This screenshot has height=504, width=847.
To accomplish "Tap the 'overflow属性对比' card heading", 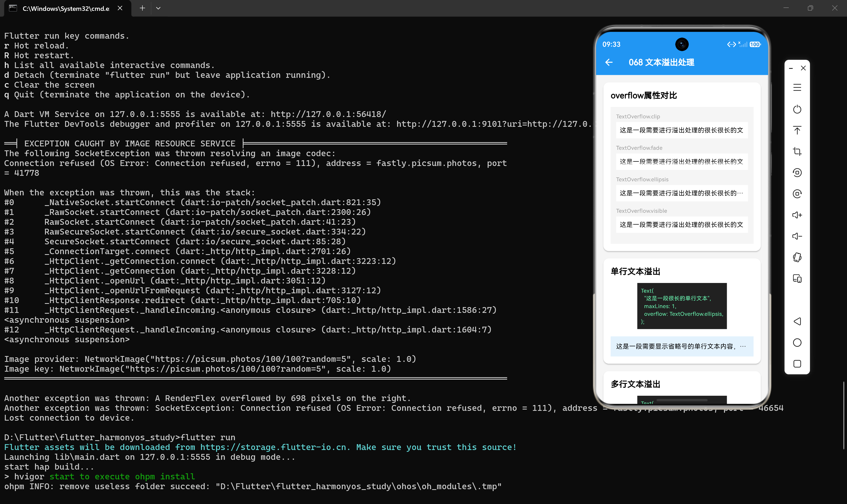I will [643, 96].
